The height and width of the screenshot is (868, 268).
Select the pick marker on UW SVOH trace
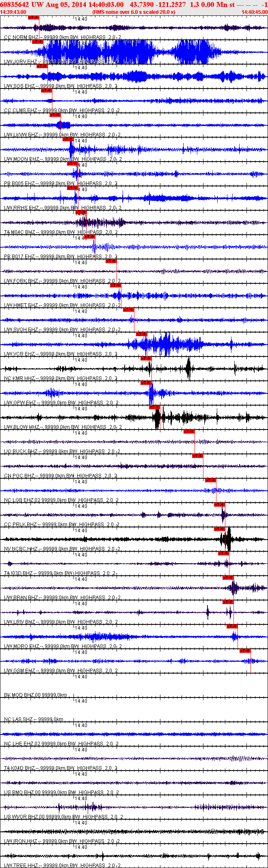pos(128,310)
